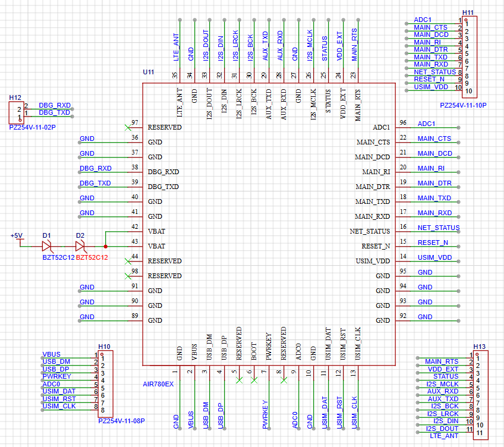Viewport: 504px width, 447px height.
Task: Click the ADC1 net label at pin 96
Action: pyautogui.click(x=426, y=124)
